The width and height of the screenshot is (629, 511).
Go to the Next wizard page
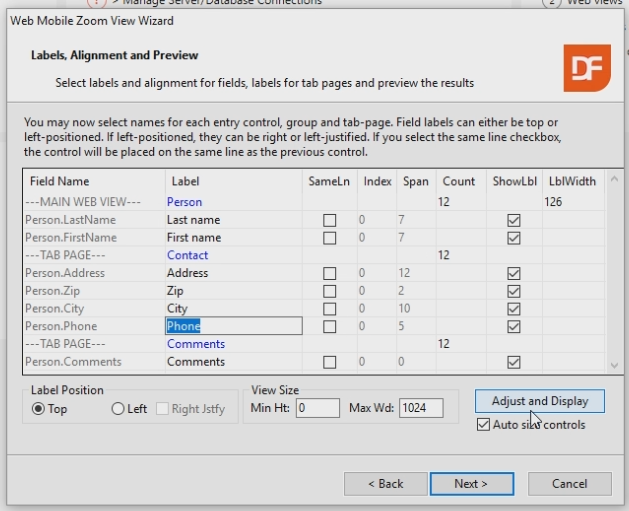coord(471,484)
